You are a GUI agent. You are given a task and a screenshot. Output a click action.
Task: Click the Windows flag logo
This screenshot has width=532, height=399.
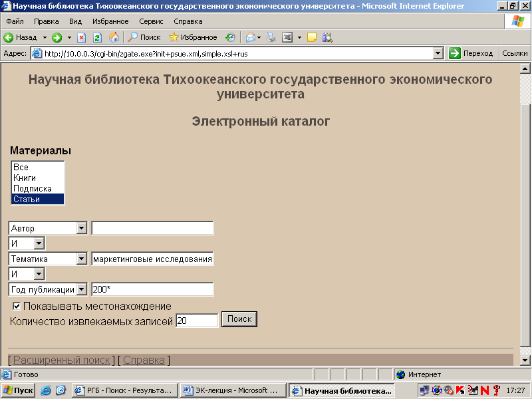tap(518, 21)
